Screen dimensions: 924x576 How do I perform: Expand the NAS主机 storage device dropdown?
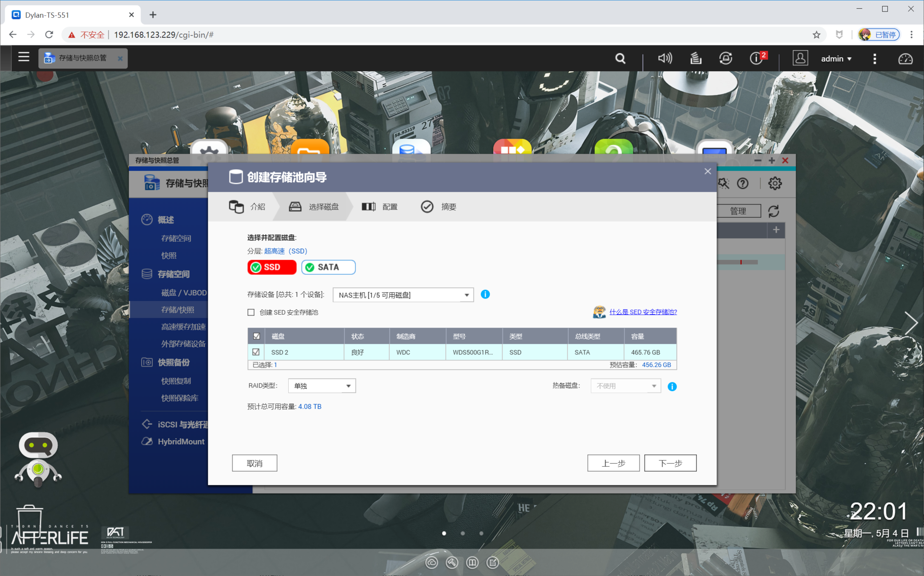coord(403,295)
